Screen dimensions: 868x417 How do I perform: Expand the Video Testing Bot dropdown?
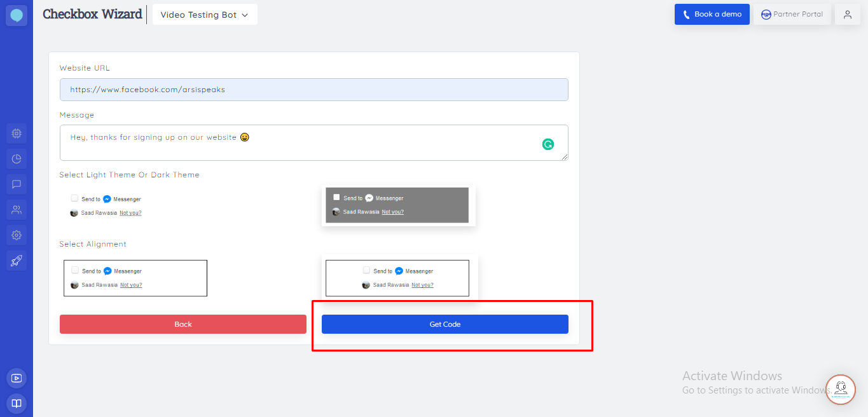[205, 15]
